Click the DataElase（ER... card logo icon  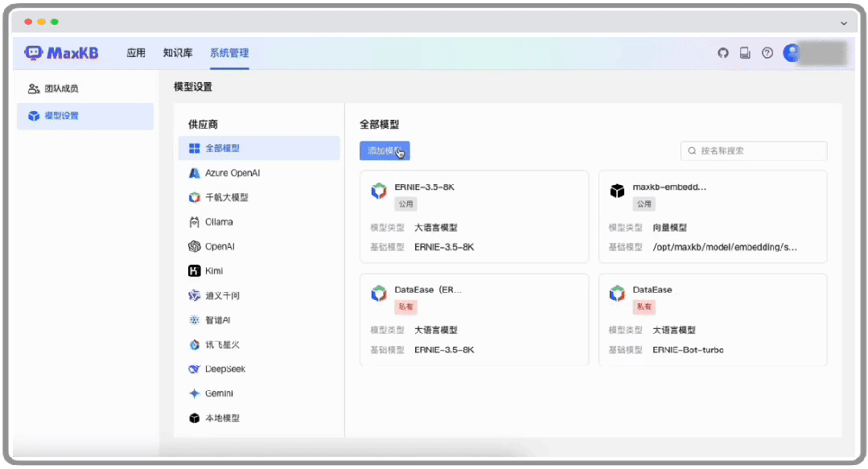379,294
